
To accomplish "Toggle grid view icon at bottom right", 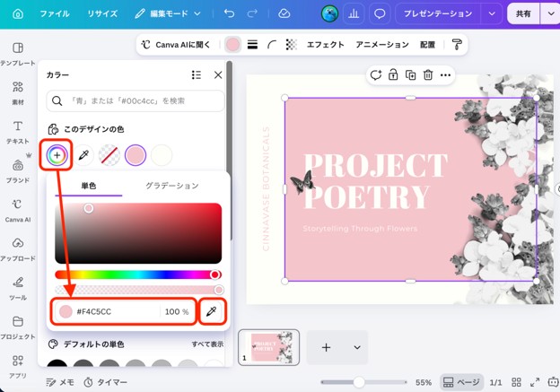I will click(x=516, y=382).
